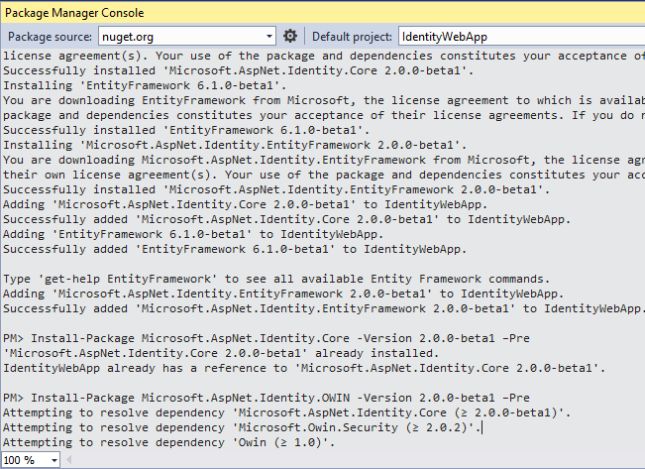The image size is (645, 469).
Task: Click the line 'Successfully installed EntityFramework 6.1.0-beta1'
Action: pos(186,130)
